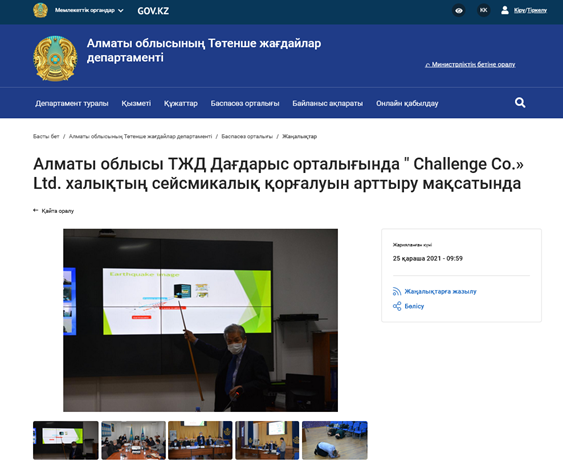Click the publication date 25 қараша 2021
This screenshot has width=563, height=462.
click(x=428, y=258)
